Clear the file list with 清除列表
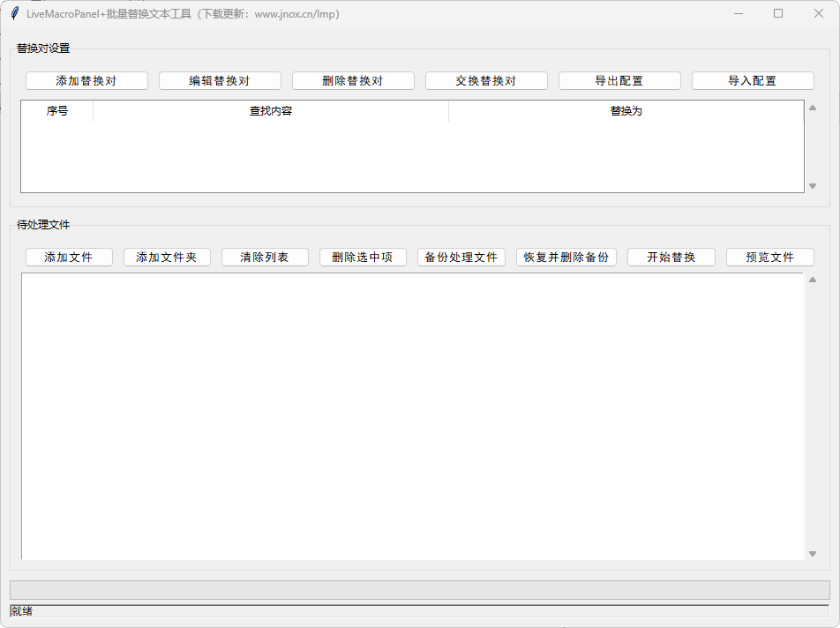This screenshot has height=628, width=840. pyautogui.click(x=266, y=258)
